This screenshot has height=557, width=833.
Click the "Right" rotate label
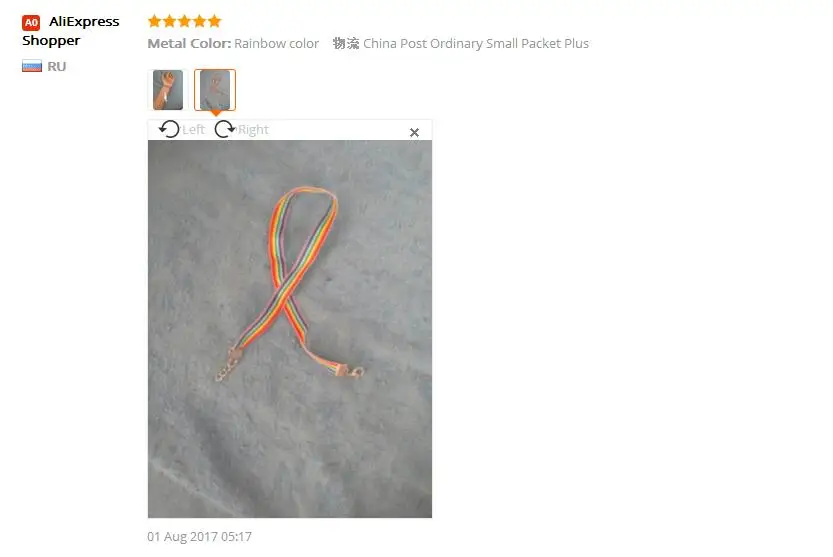click(x=253, y=130)
